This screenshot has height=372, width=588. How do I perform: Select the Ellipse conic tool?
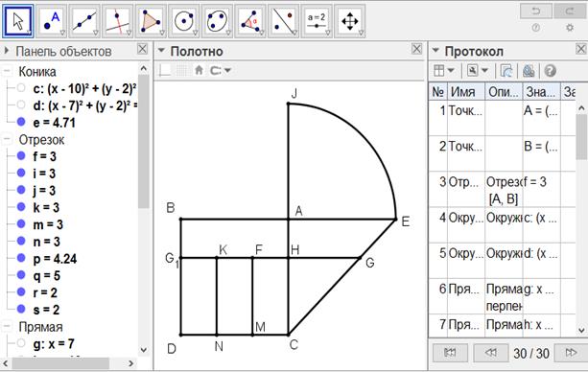click(217, 21)
